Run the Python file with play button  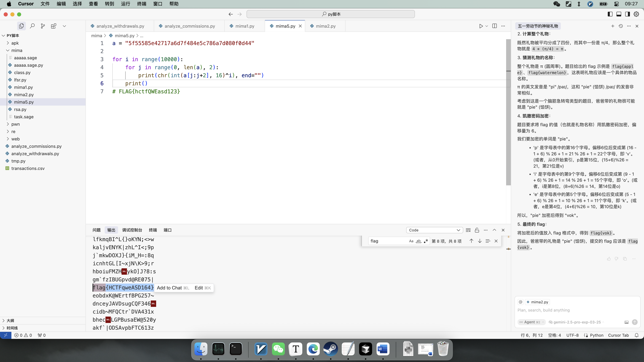point(481,26)
